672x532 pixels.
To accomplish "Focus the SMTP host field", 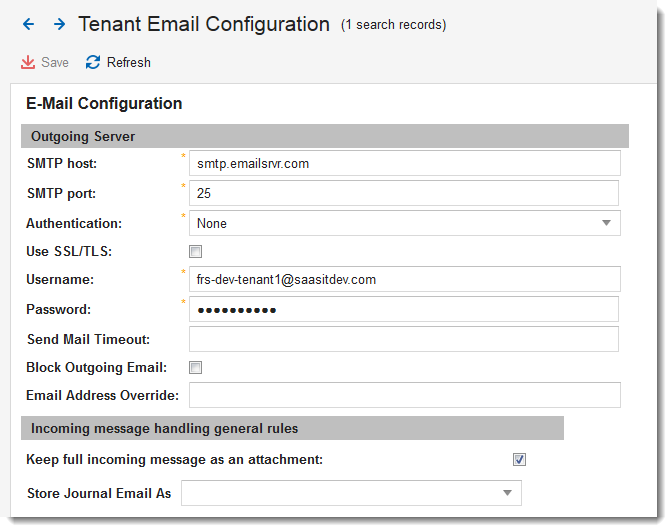I will (405, 163).
